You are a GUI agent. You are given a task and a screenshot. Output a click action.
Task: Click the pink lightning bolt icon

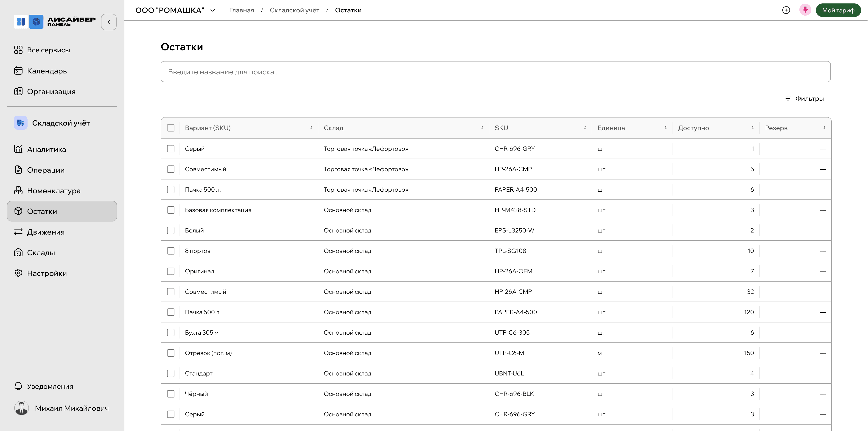[x=805, y=10]
